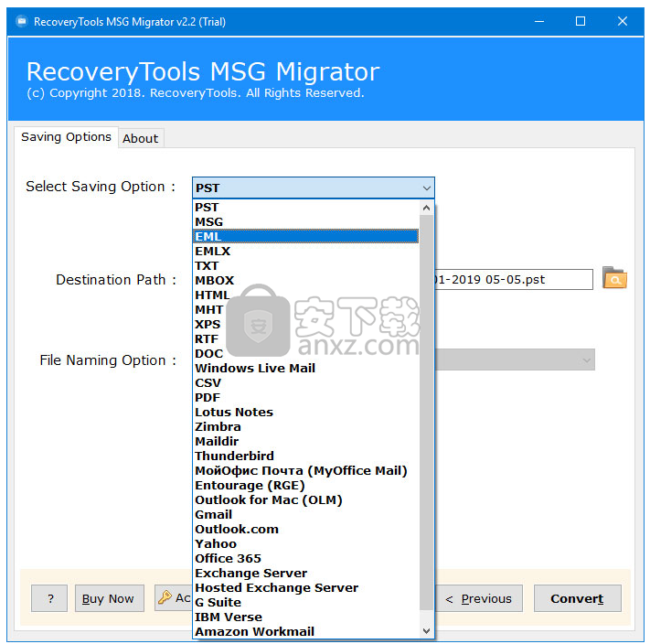Choose Office 365 from the list

[306, 558]
